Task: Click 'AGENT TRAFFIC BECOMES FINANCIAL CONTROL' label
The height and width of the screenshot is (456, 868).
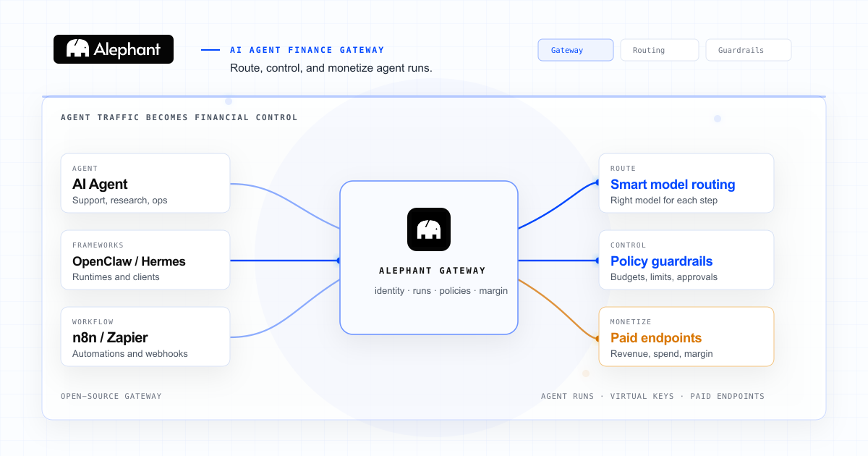Action: coord(179,117)
